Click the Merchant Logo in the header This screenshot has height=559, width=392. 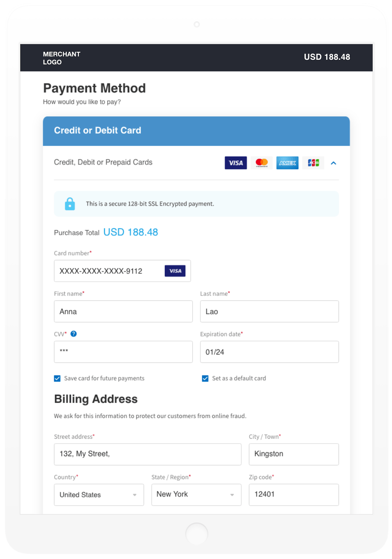(x=62, y=58)
